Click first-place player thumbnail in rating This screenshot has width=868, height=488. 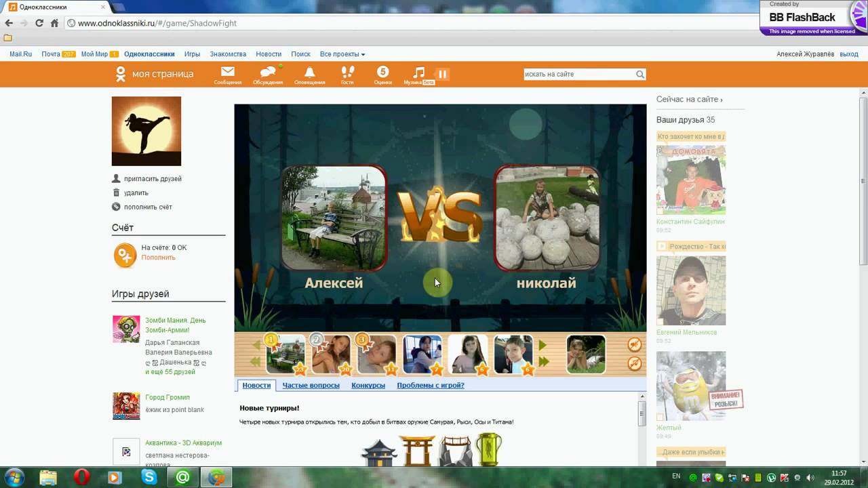coord(285,354)
